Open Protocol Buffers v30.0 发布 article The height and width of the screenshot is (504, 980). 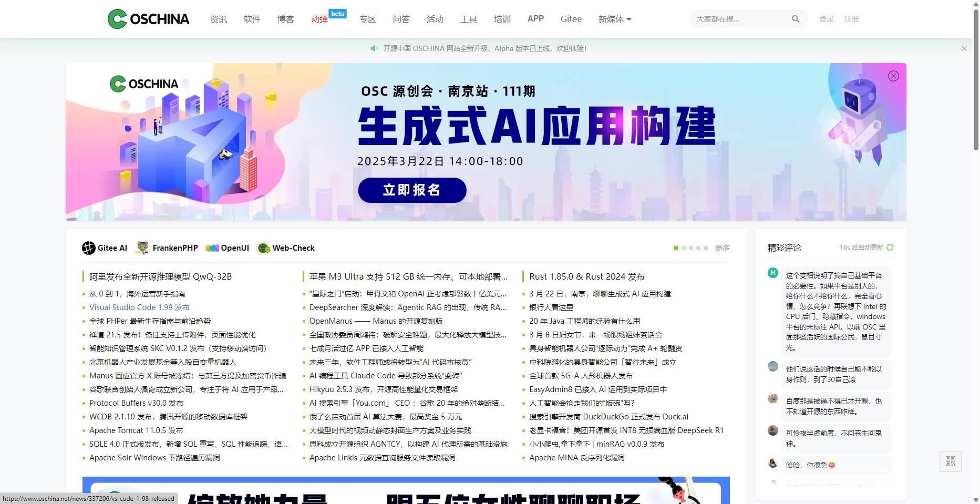pyautogui.click(x=136, y=403)
